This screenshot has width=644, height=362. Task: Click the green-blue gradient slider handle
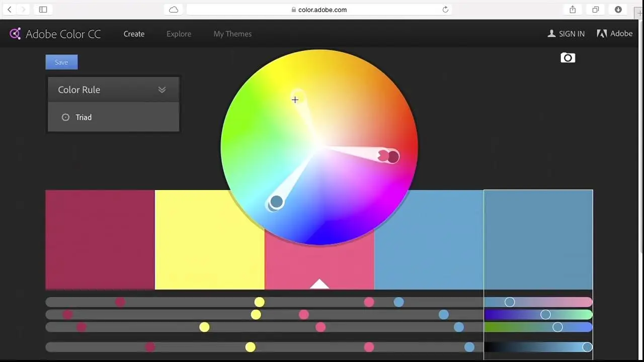coord(557,327)
